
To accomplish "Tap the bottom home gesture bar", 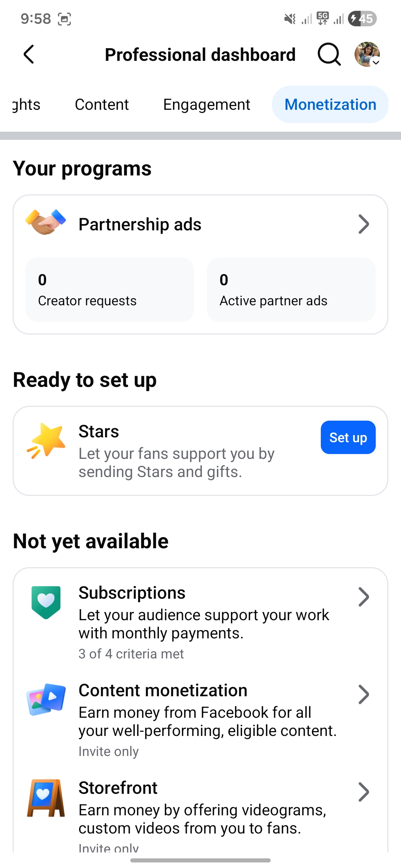I will 200,860.
